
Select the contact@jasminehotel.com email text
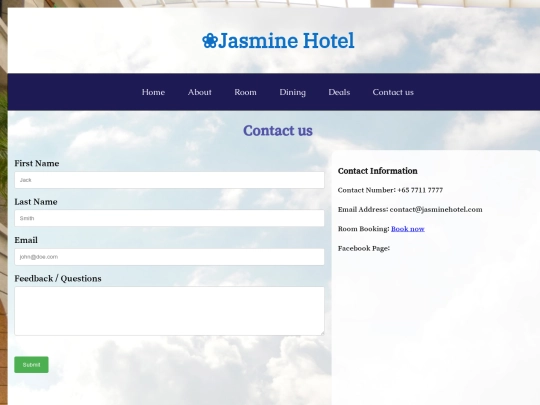tap(436, 210)
